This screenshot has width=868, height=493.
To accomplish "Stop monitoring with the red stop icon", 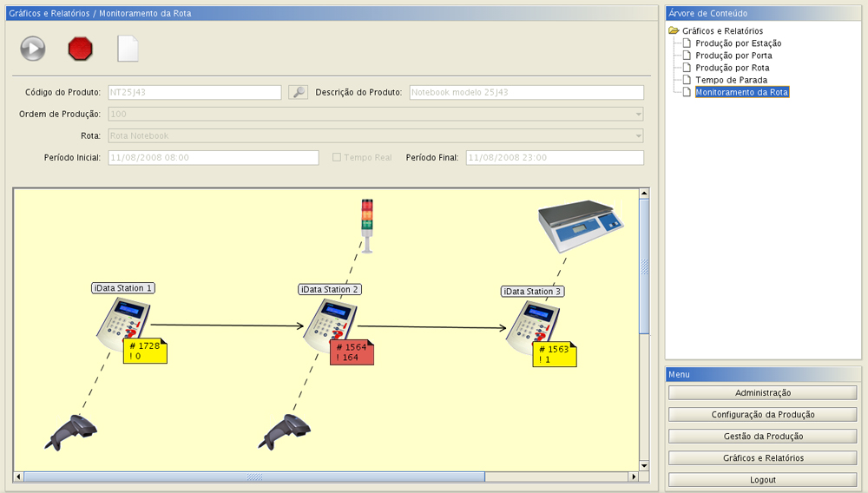I will pyautogui.click(x=80, y=49).
